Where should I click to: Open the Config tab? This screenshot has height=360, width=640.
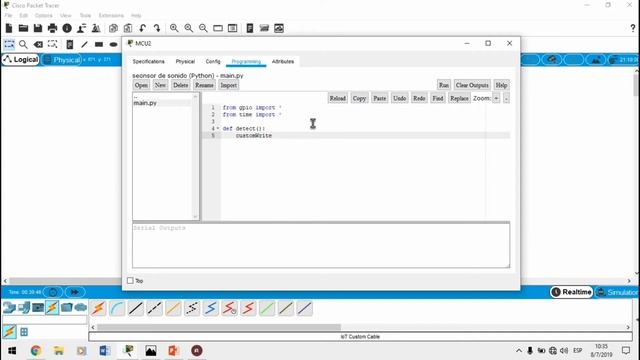[x=213, y=61]
